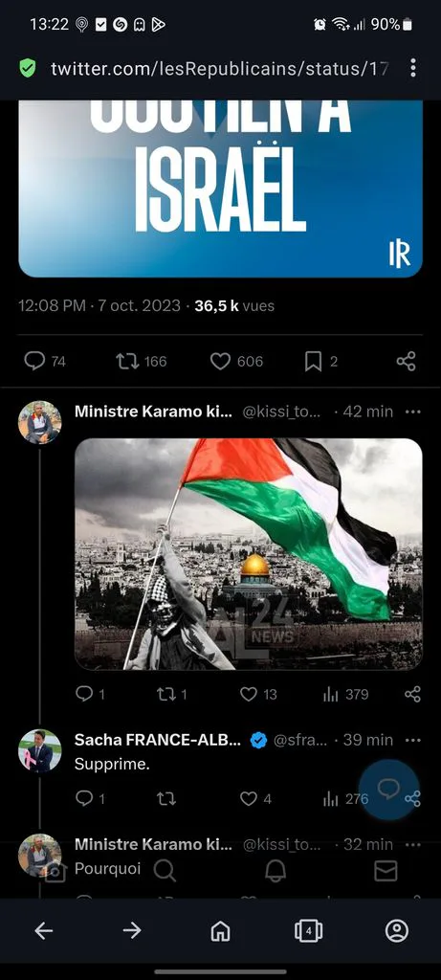Open the messages envelope tab
Viewport: 441px width, 980px height.
point(386,870)
